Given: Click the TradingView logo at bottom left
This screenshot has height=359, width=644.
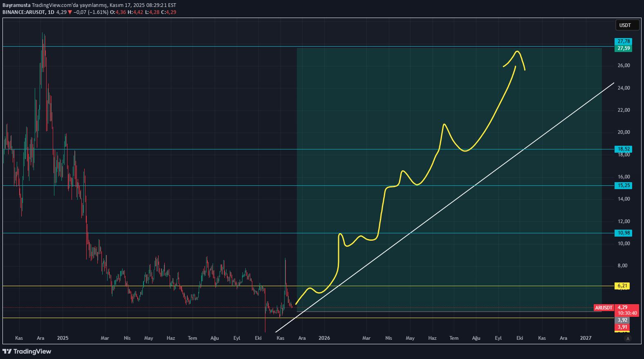Looking at the screenshot, I should click(x=27, y=351).
